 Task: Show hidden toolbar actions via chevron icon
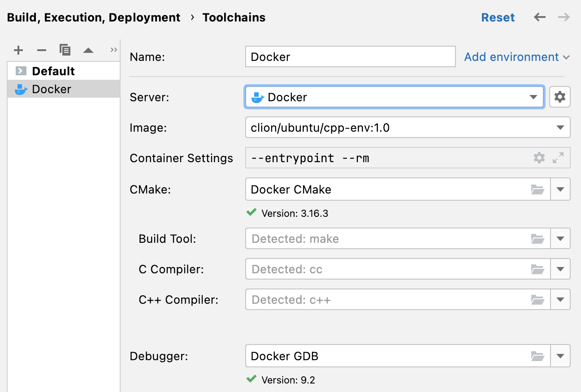point(113,49)
